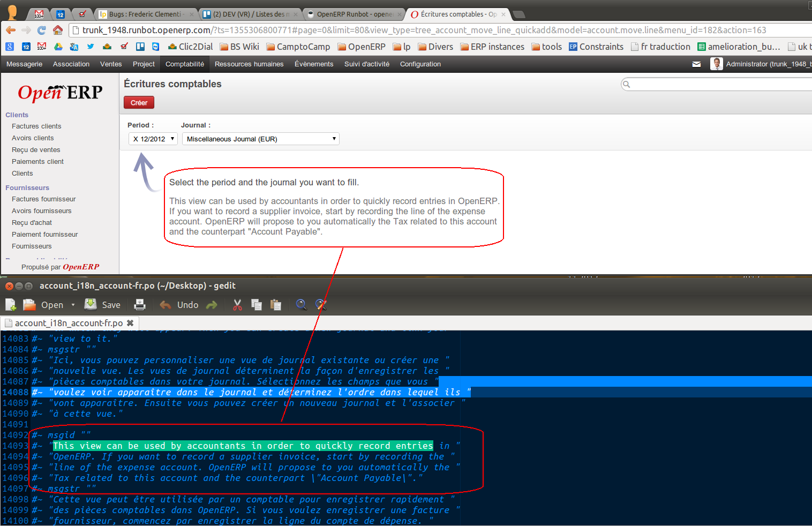Open the Project menu
The height and width of the screenshot is (526, 812).
(x=144, y=64)
